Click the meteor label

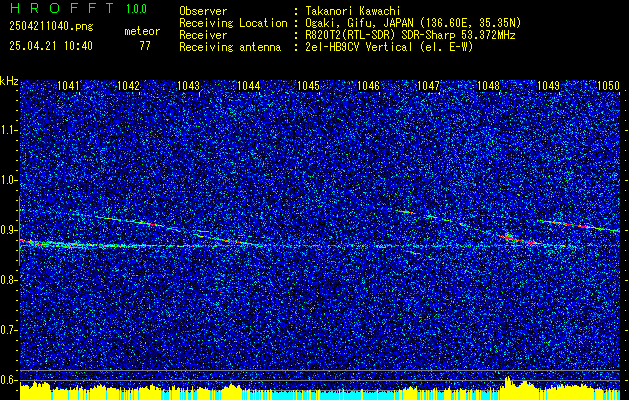[142, 31]
